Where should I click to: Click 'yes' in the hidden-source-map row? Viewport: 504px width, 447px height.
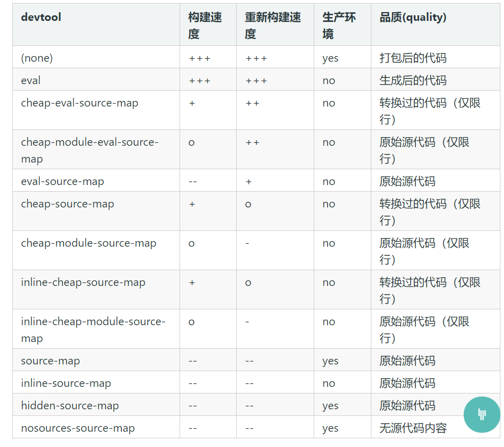click(x=331, y=406)
